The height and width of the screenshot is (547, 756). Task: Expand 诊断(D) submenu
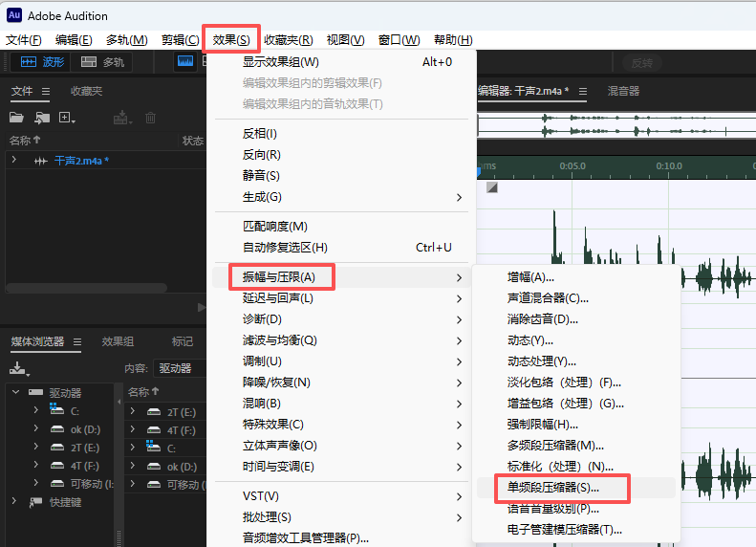[341, 319]
